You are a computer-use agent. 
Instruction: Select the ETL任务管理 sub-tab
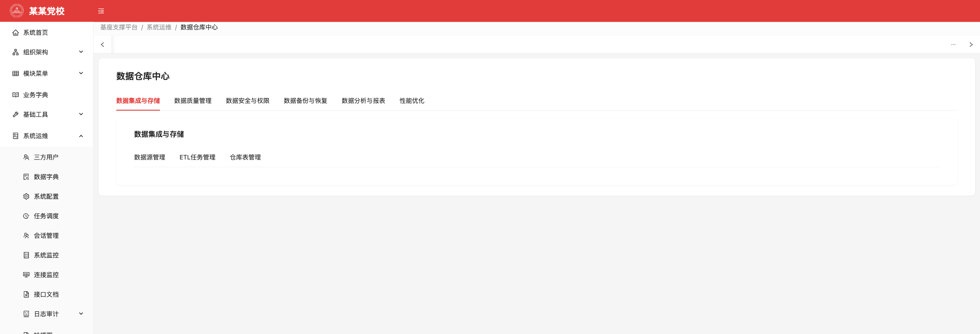(x=197, y=157)
